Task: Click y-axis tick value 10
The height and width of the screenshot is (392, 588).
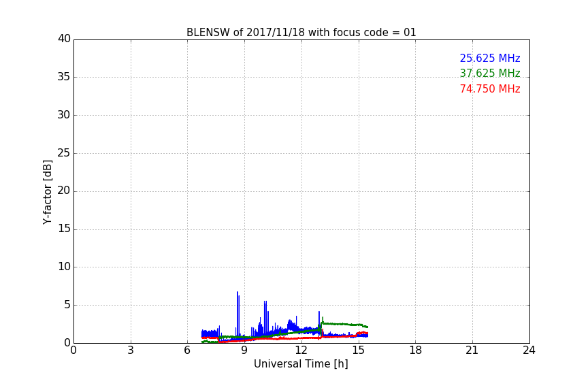Action: (64, 267)
